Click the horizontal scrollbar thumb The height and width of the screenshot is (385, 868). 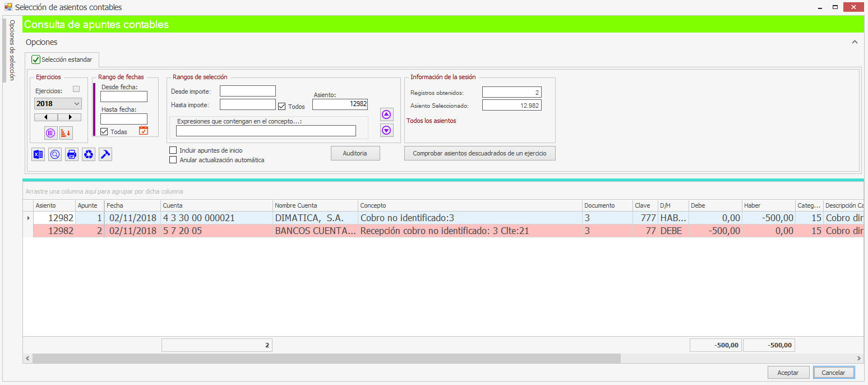325,358
